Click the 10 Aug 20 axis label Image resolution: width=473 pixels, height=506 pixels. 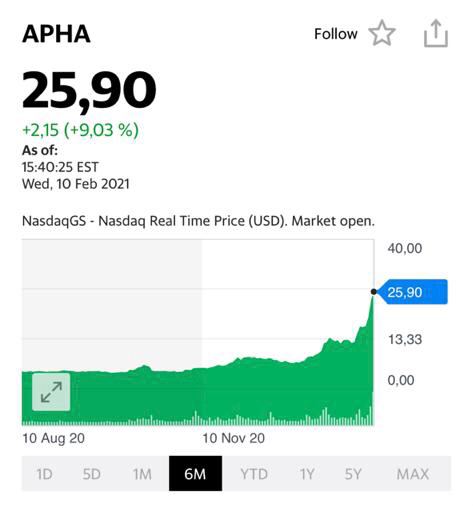tap(53, 438)
